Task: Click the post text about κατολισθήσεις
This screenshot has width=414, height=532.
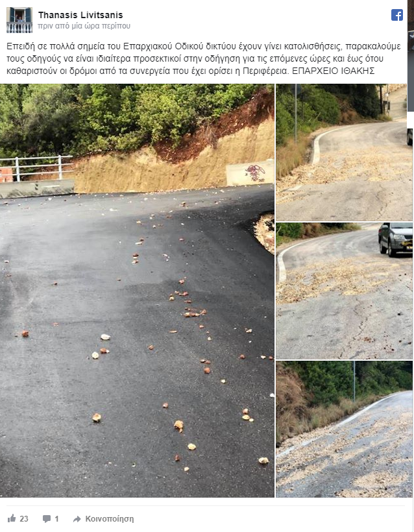Action: click(204, 58)
